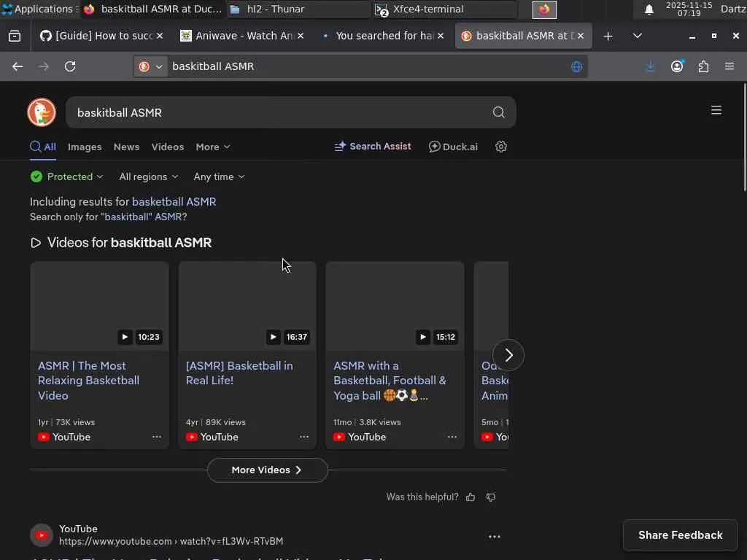747x560 pixels.
Task: Open the Applications menu
Action: 39,9
